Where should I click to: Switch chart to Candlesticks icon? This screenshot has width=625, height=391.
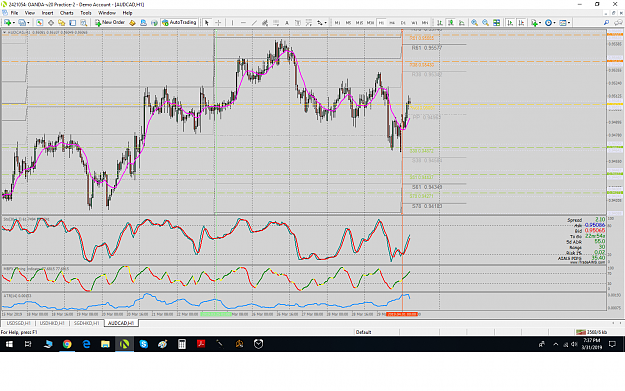point(450,23)
